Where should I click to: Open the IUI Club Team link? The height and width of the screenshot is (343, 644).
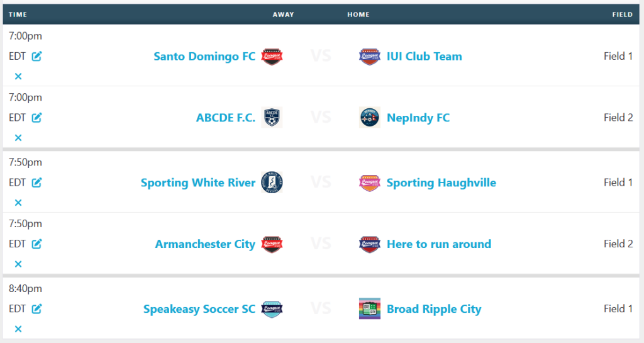pyautogui.click(x=425, y=56)
